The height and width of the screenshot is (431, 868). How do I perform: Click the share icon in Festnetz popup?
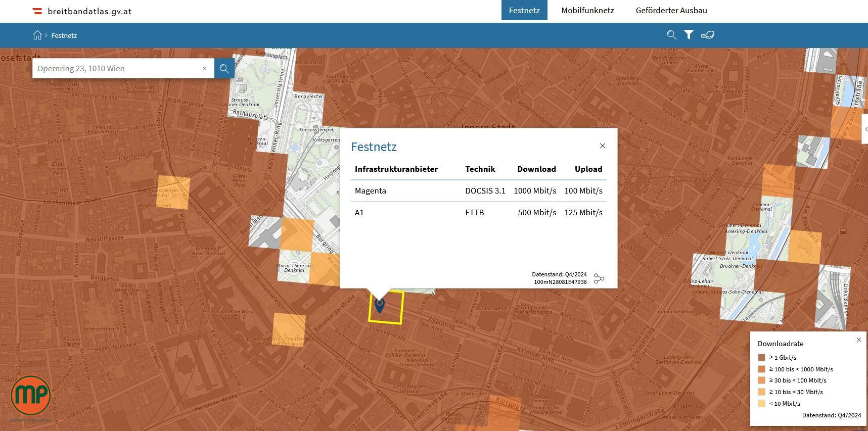[599, 279]
